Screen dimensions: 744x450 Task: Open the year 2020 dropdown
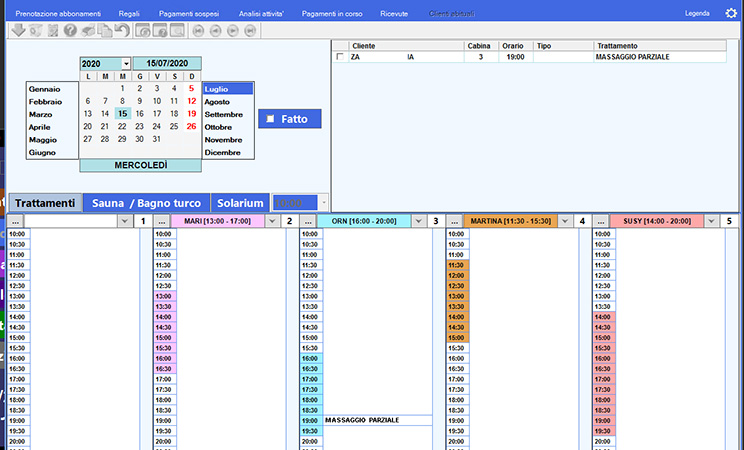pyautogui.click(x=126, y=64)
